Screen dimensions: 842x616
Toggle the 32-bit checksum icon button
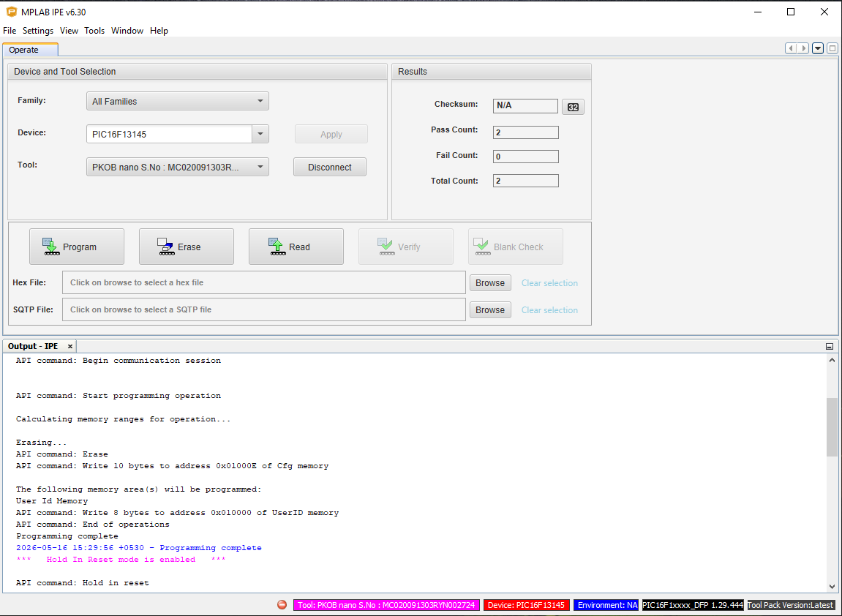click(x=573, y=107)
